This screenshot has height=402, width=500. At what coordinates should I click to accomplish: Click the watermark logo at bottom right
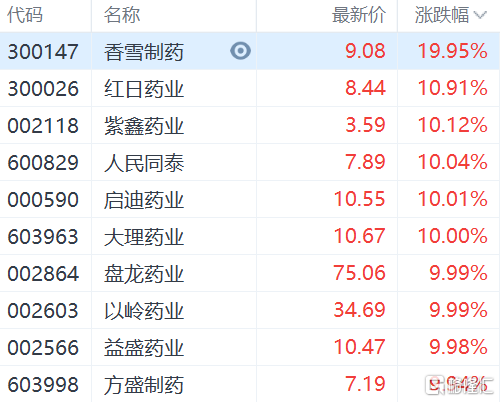[459, 385]
